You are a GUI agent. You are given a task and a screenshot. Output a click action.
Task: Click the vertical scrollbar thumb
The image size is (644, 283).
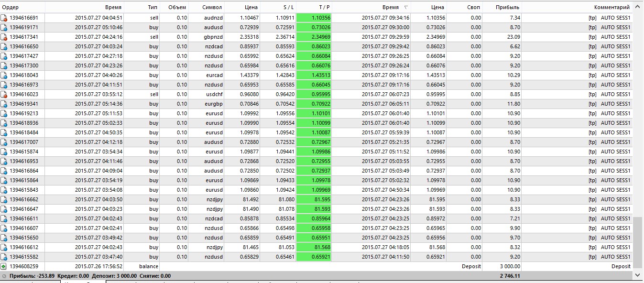pyautogui.click(x=638, y=243)
